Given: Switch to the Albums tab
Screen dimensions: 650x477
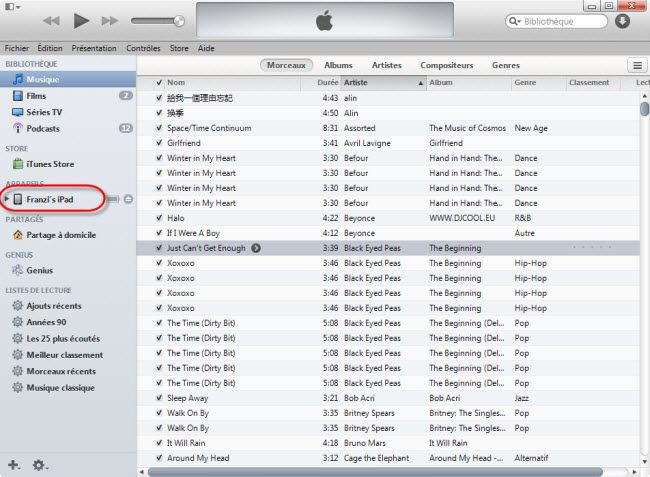Looking at the screenshot, I should pos(338,65).
